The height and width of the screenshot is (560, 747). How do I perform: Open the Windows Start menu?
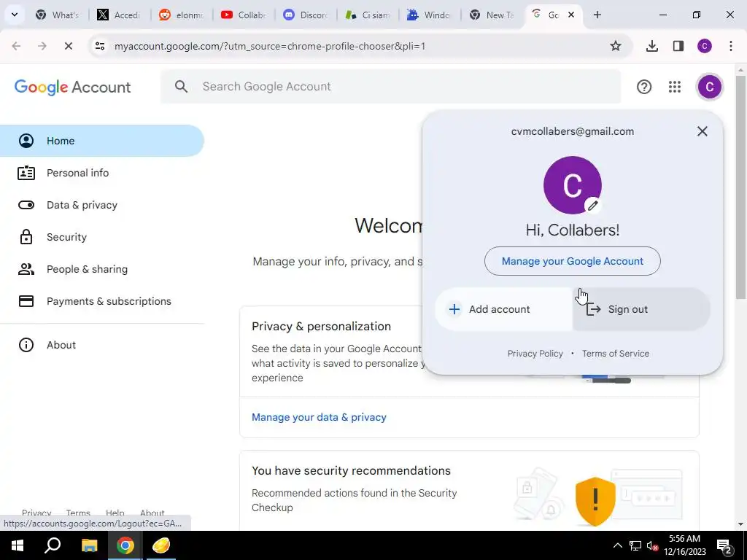click(18, 545)
